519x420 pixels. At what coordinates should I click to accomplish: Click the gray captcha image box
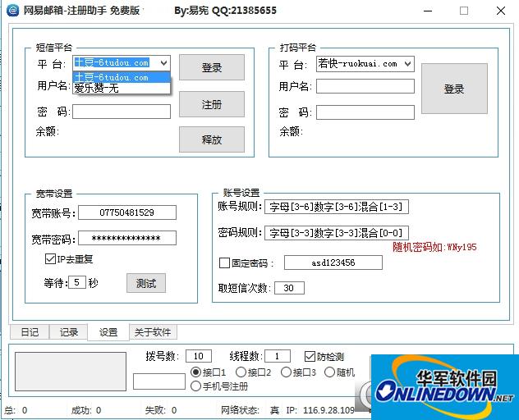pyautogui.click(x=71, y=372)
